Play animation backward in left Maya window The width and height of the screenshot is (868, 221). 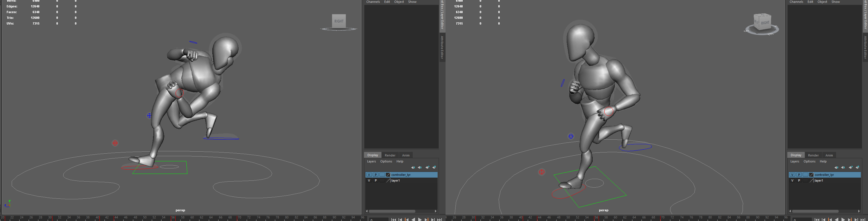click(x=413, y=219)
